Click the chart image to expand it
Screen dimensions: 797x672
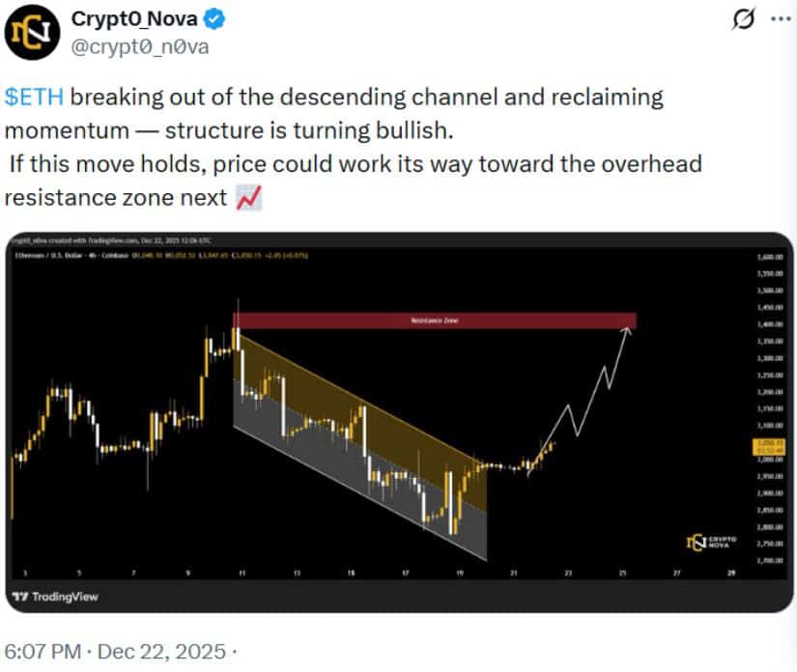398,415
